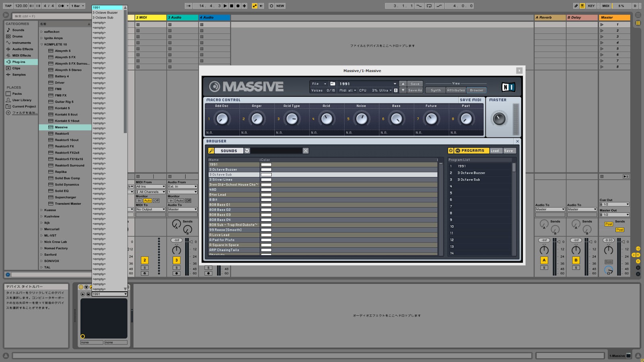Toggle return track B activator
The height and width of the screenshot is (362, 644).
point(576,260)
